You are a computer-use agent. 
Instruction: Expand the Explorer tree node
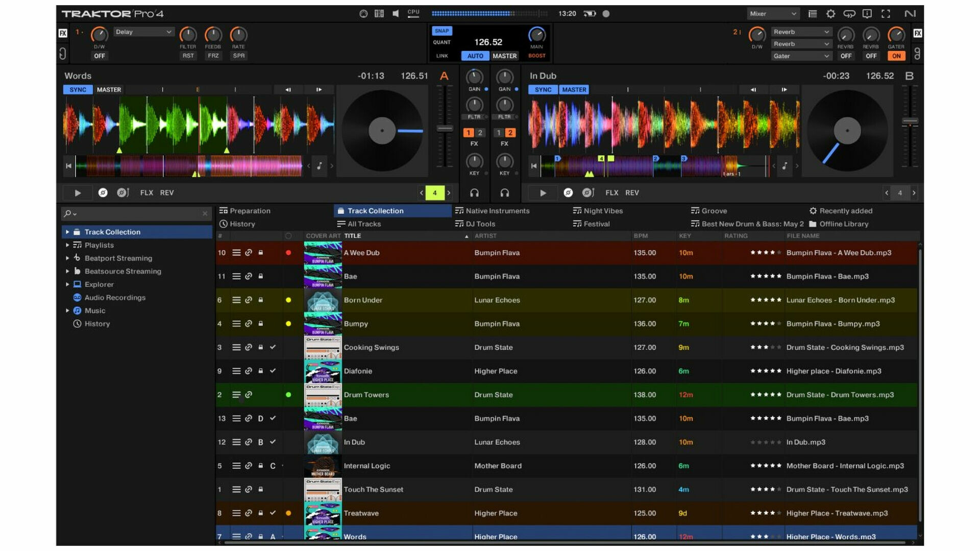click(x=67, y=285)
